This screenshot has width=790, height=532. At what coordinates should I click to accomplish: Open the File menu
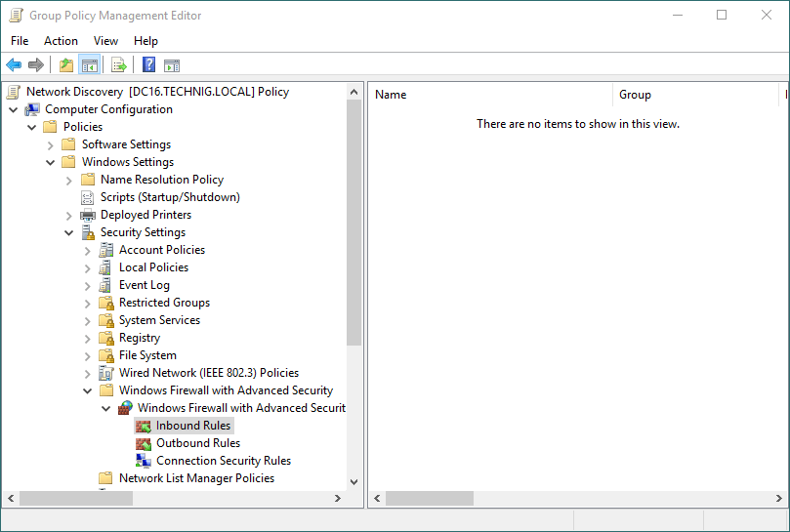pyautogui.click(x=20, y=41)
